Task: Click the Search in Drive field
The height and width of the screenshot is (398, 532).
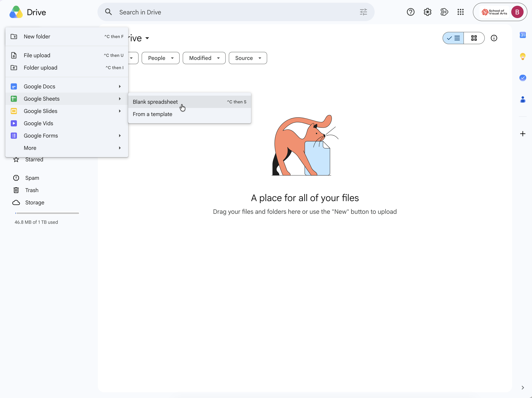Action: click(236, 12)
